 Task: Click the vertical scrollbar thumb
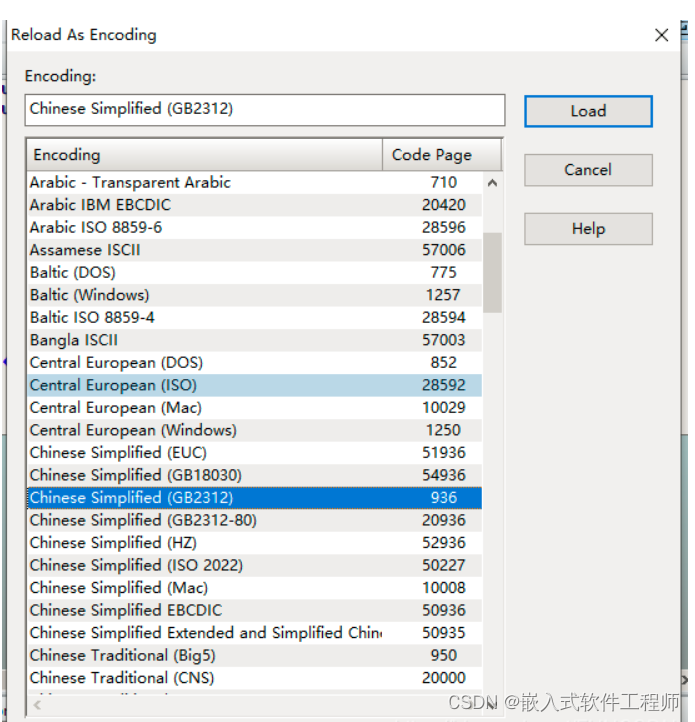click(492, 273)
